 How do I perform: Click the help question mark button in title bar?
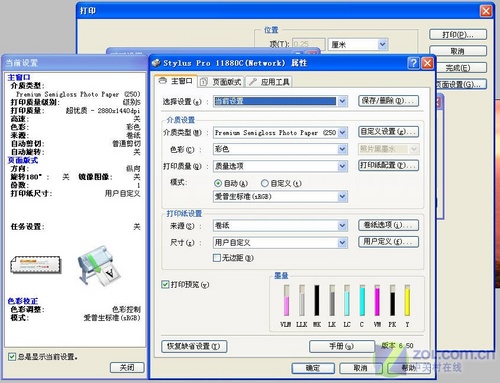tap(413, 63)
